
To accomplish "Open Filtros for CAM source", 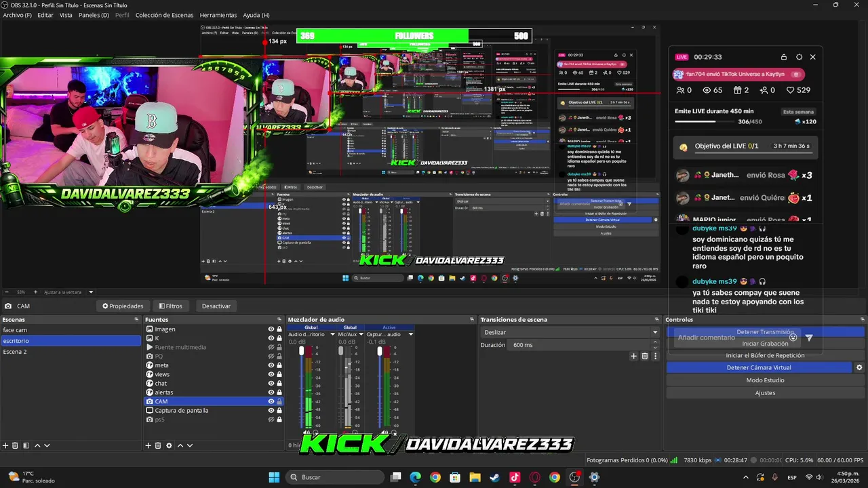I will point(170,306).
